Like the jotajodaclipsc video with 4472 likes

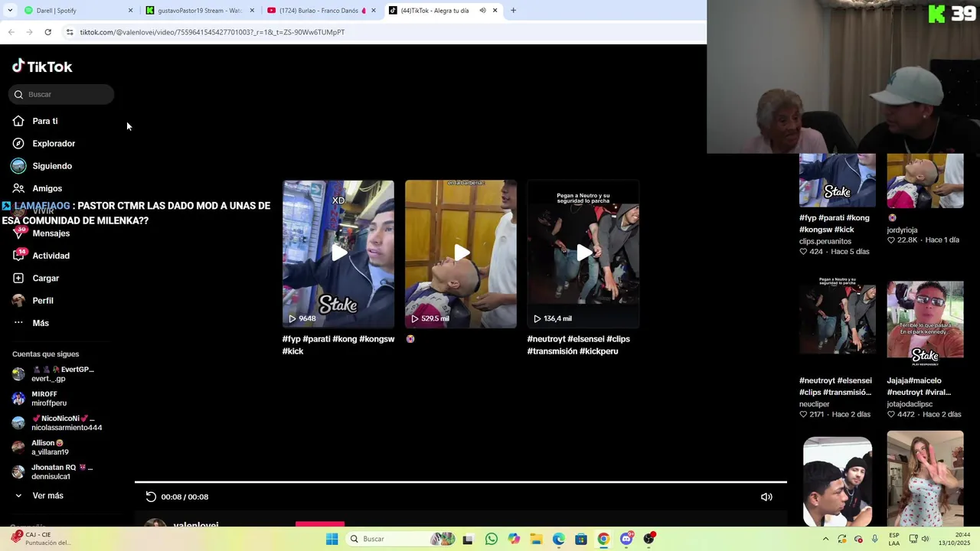pos(891,415)
